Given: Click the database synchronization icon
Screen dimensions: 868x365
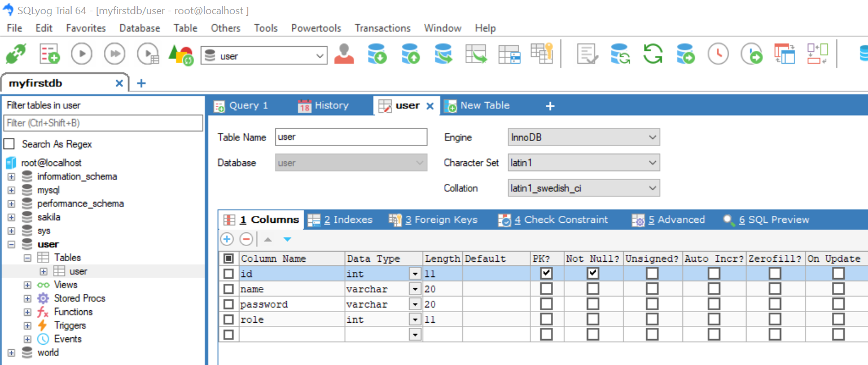Looking at the screenshot, I should point(620,54).
